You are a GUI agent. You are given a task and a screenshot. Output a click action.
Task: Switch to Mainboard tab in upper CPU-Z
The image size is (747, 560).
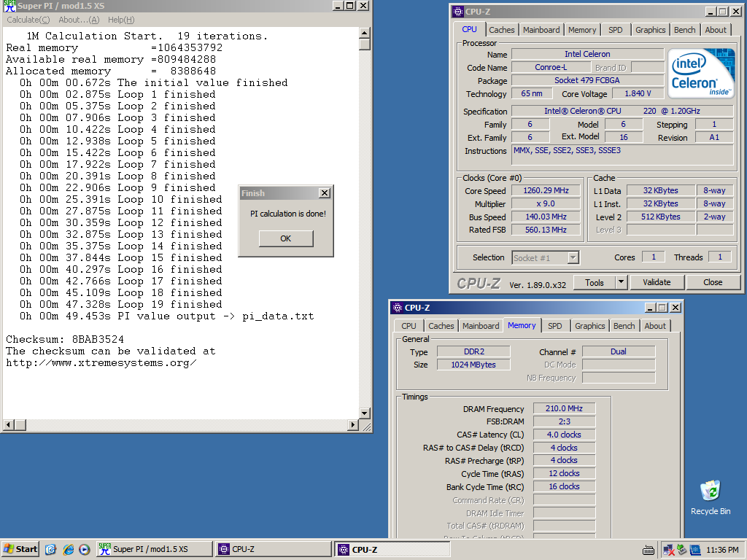(x=541, y=30)
